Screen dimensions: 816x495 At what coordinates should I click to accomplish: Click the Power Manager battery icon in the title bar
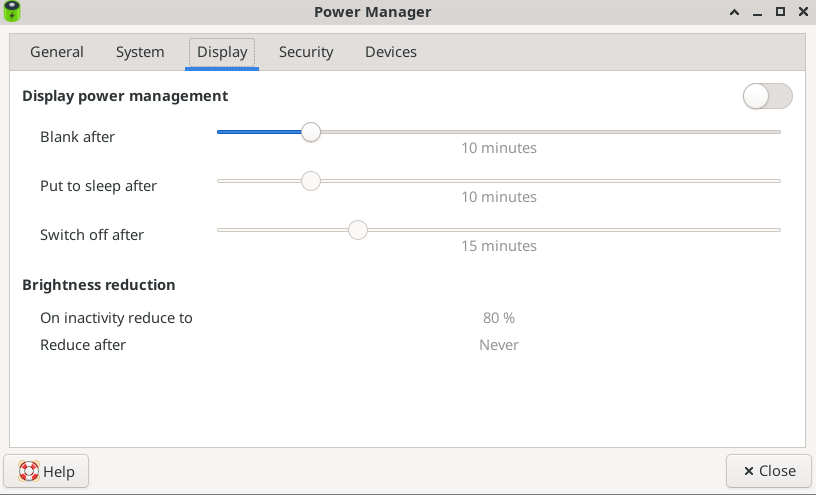click(11, 12)
